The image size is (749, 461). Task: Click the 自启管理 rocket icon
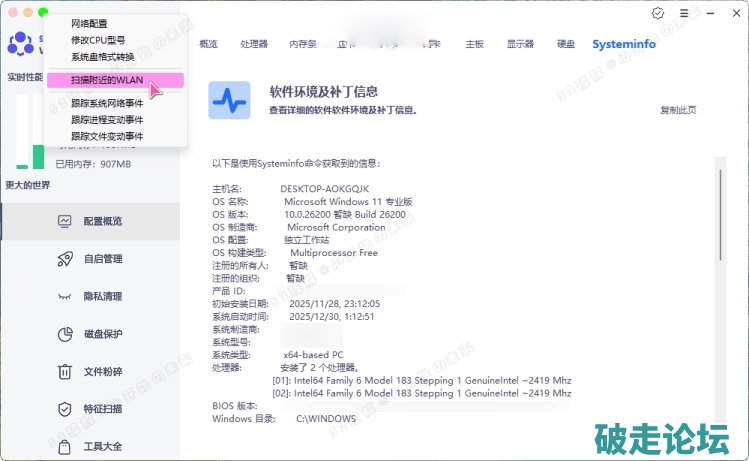pos(65,259)
